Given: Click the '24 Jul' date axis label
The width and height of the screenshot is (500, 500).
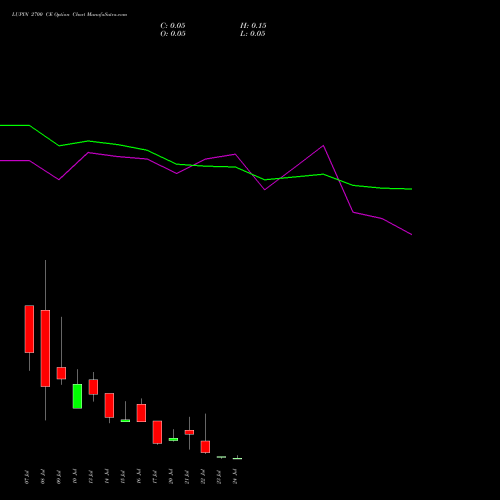Looking at the screenshot, I should pyautogui.click(x=235, y=477).
